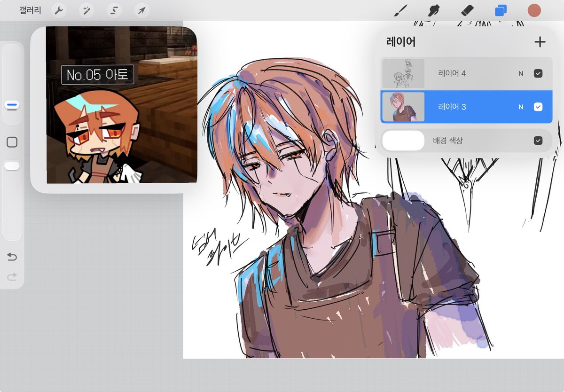Undo with the sidebar undo arrow

(12, 257)
